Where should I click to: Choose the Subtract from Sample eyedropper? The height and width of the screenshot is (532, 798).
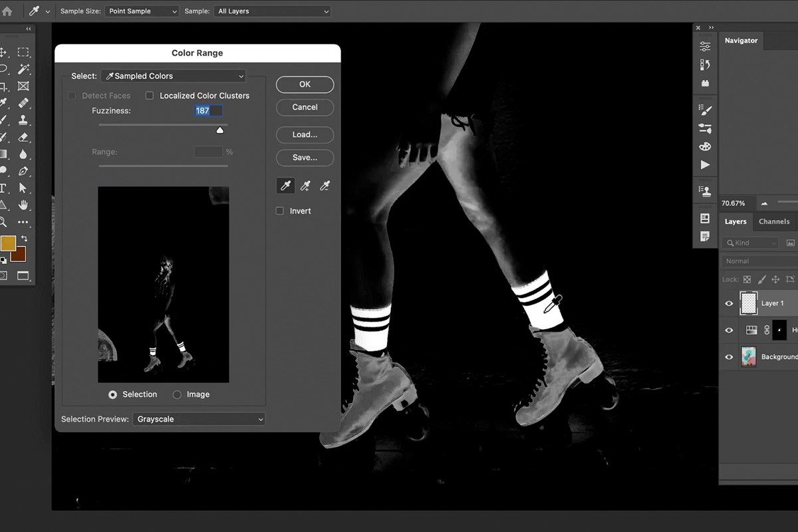pyautogui.click(x=325, y=186)
